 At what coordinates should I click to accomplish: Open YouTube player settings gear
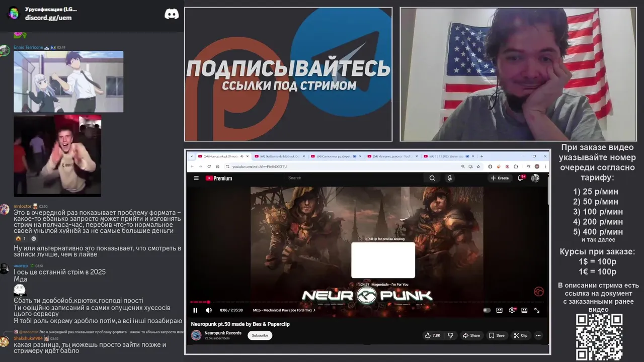coord(512,310)
